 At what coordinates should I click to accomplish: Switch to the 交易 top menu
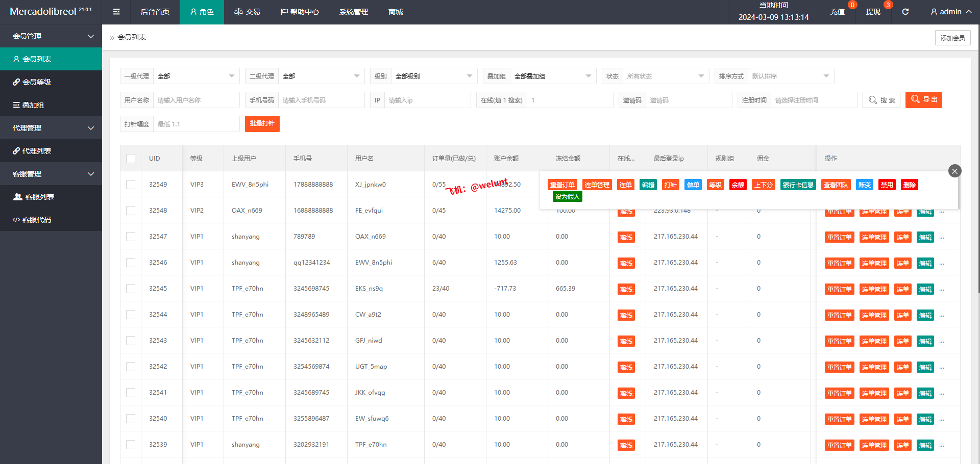(x=247, y=12)
